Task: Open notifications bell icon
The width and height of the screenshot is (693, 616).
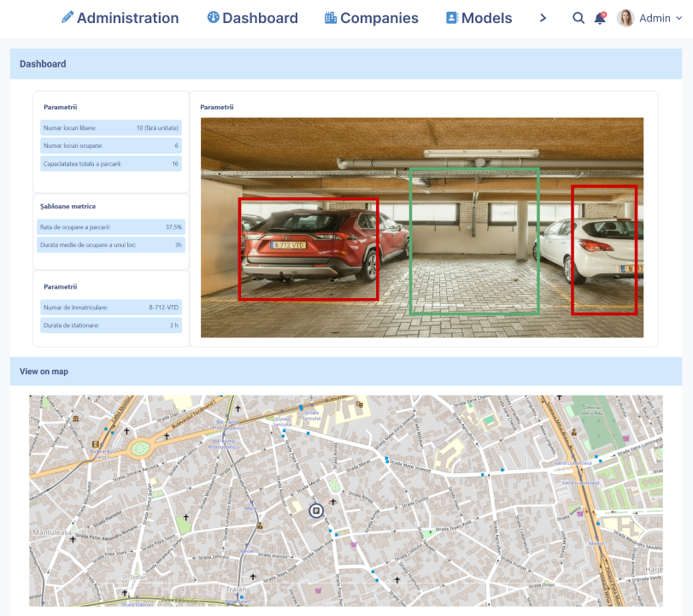Action: 600,18
